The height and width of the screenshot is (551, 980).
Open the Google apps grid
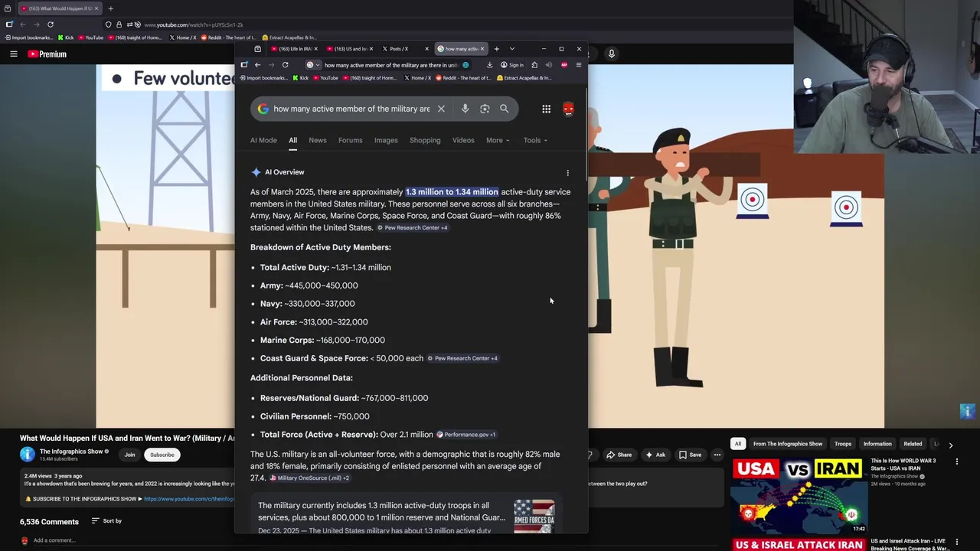tap(546, 109)
